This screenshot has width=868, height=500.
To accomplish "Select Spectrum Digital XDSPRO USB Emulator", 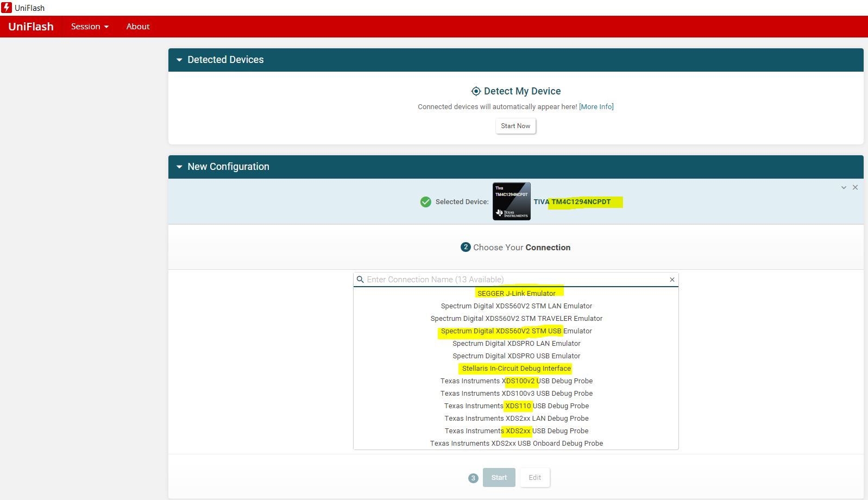I will point(516,356).
